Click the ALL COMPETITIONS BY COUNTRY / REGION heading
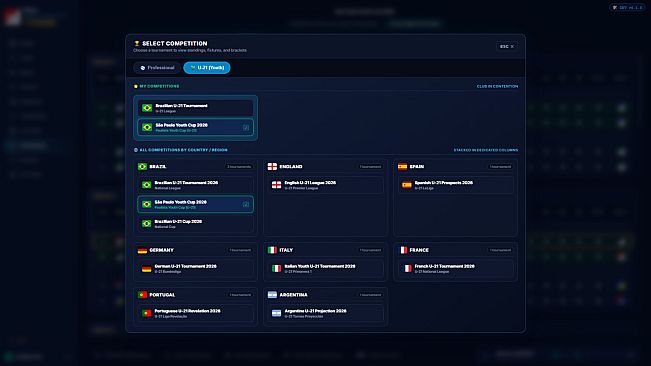The image size is (651, 366). pos(184,150)
